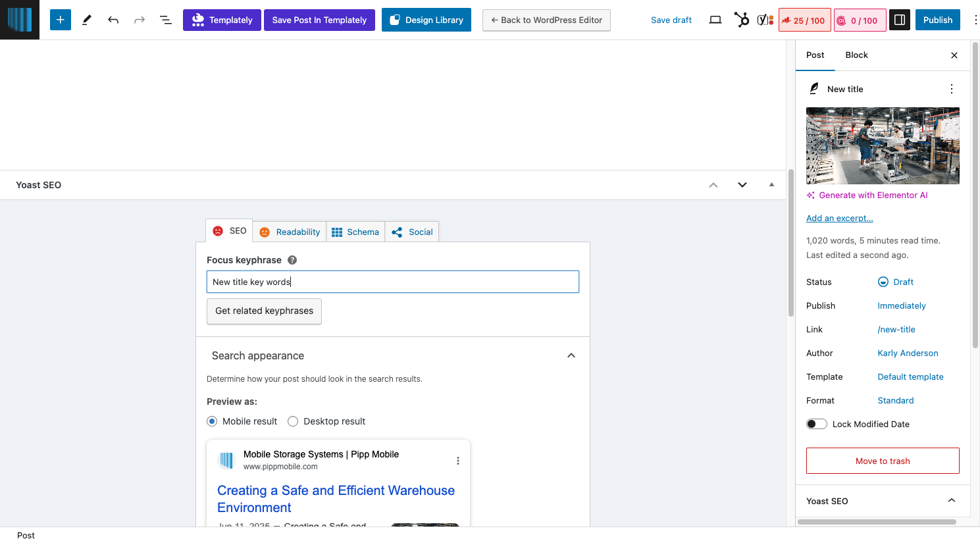Click the site logo to view posts
Image resolution: width=980 pixels, height=543 pixels.
[x=20, y=20]
